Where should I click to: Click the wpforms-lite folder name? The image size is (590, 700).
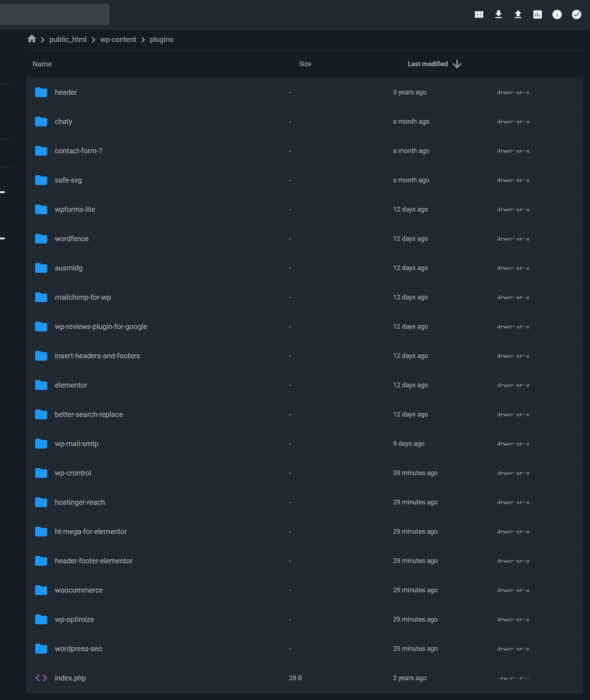pyautogui.click(x=75, y=209)
